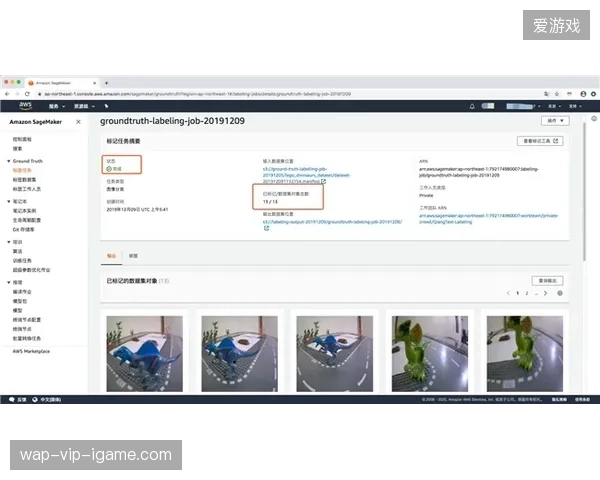Open external link icon below output location
The width and height of the screenshot is (600, 480).
pos(266,228)
